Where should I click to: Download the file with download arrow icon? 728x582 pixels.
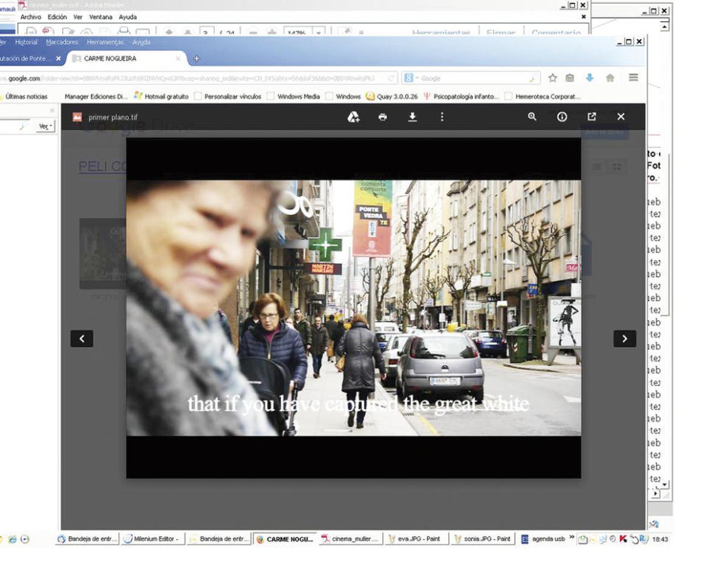tap(412, 117)
